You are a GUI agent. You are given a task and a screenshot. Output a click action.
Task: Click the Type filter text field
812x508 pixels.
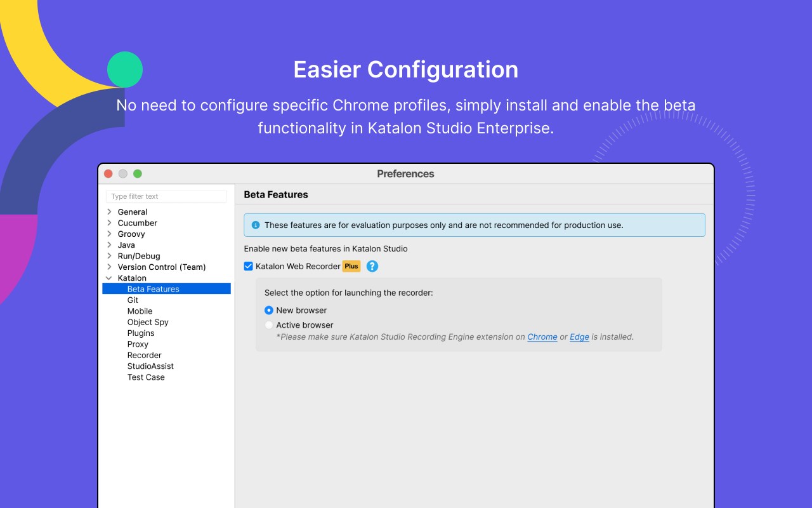(166, 196)
